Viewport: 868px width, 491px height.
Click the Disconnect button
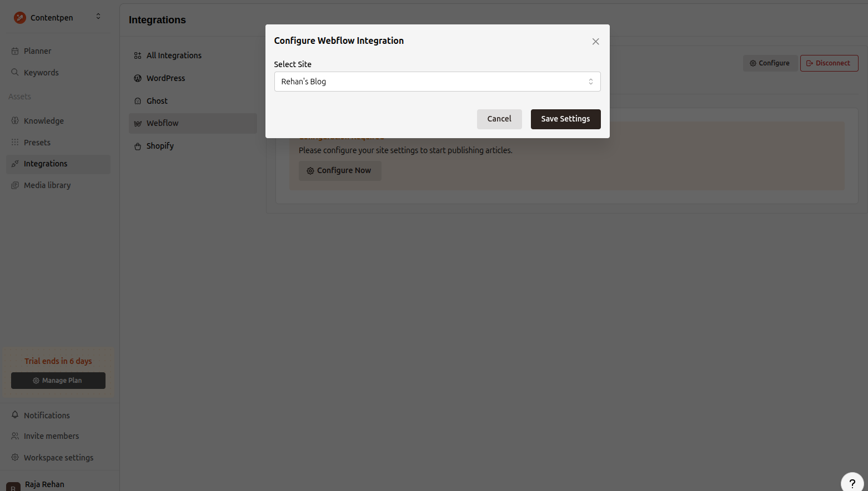(x=829, y=63)
